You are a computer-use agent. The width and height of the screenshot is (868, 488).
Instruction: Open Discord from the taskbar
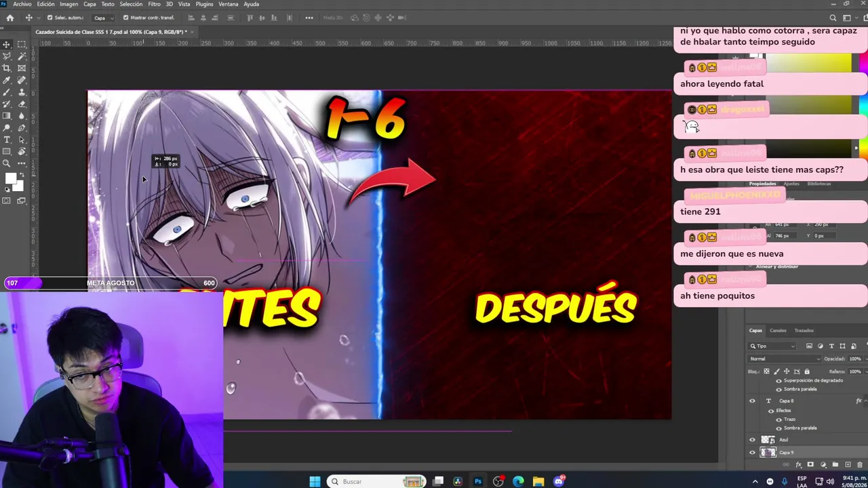click(x=559, y=481)
